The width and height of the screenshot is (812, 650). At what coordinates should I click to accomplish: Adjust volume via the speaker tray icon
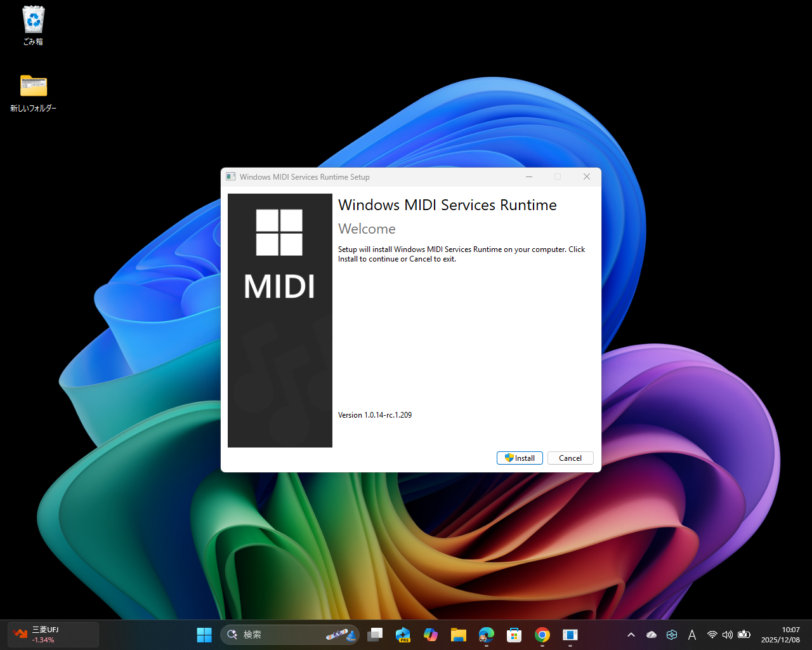click(728, 634)
